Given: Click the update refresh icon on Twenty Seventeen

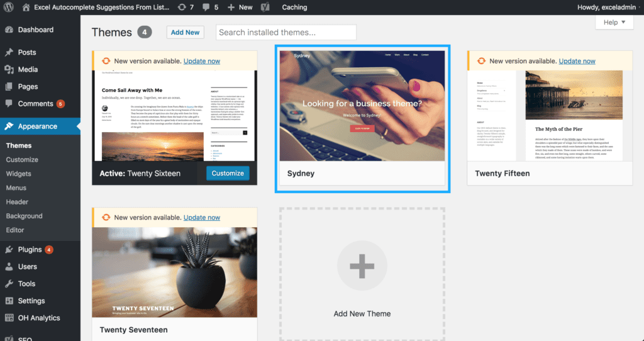Looking at the screenshot, I should click(106, 217).
